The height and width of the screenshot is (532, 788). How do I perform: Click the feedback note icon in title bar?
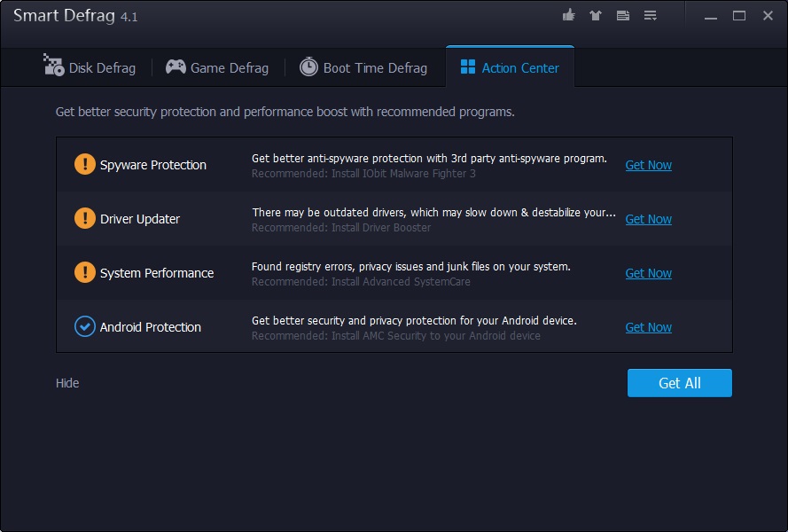click(x=623, y=16)
